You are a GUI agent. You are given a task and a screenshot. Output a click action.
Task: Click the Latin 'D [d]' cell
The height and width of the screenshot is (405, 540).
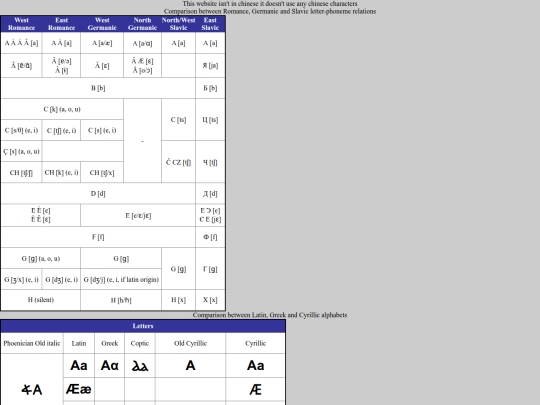coord(98,194)
